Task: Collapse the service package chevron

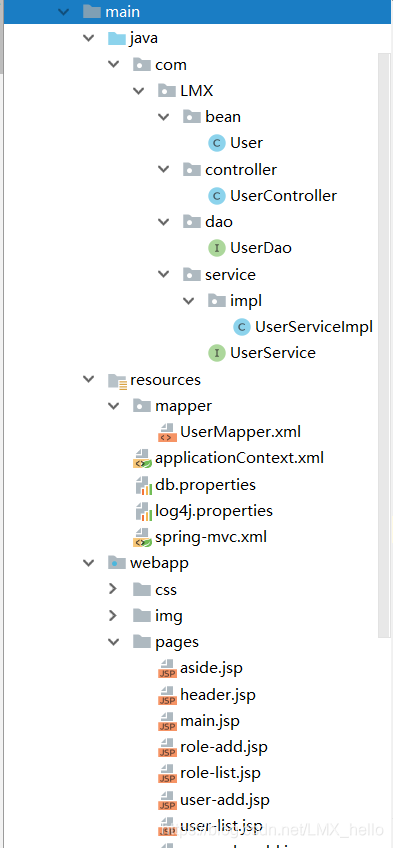Action: pyautogui.click(x=164, y=275)
